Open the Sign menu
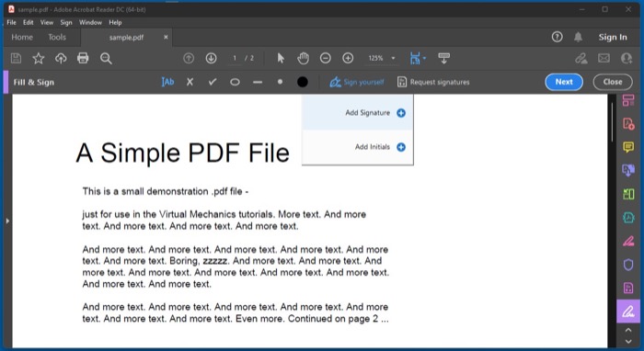Screen dimensions: 644x351 click(x=66, y=23)
